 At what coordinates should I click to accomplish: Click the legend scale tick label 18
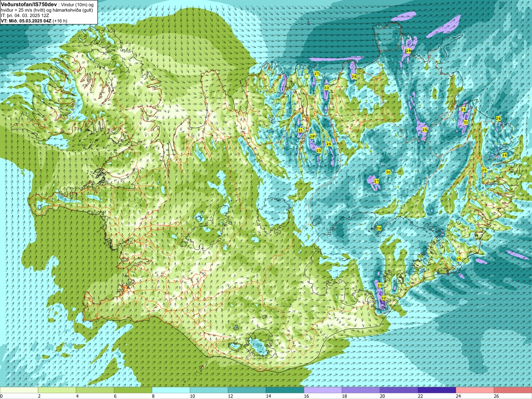pyautogui.click(x=344, y=396)
